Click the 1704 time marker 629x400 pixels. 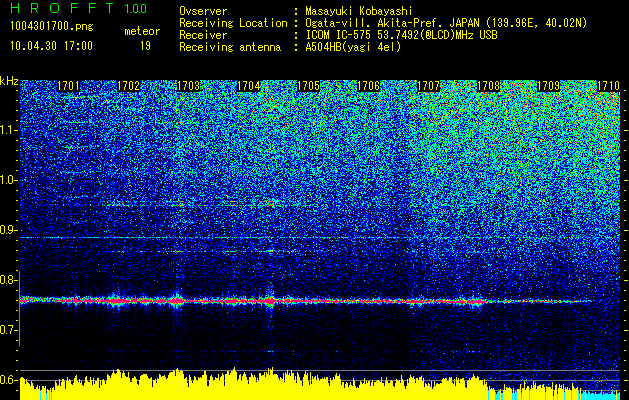pos(248,86)
